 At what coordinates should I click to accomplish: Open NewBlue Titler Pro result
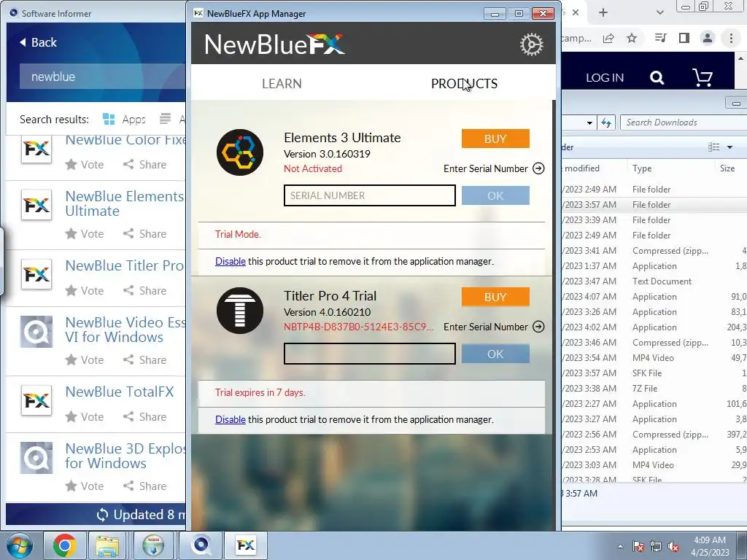125,265
